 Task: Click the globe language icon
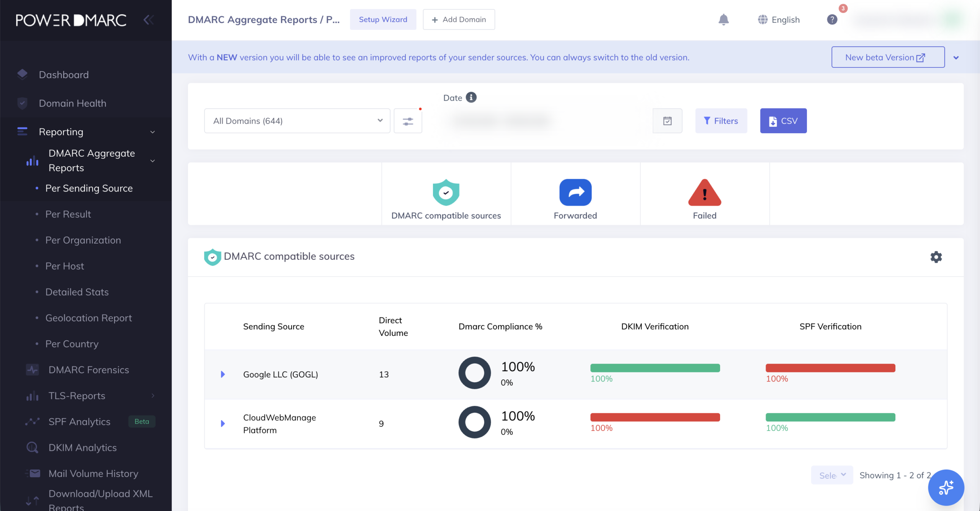pos(763,20)
